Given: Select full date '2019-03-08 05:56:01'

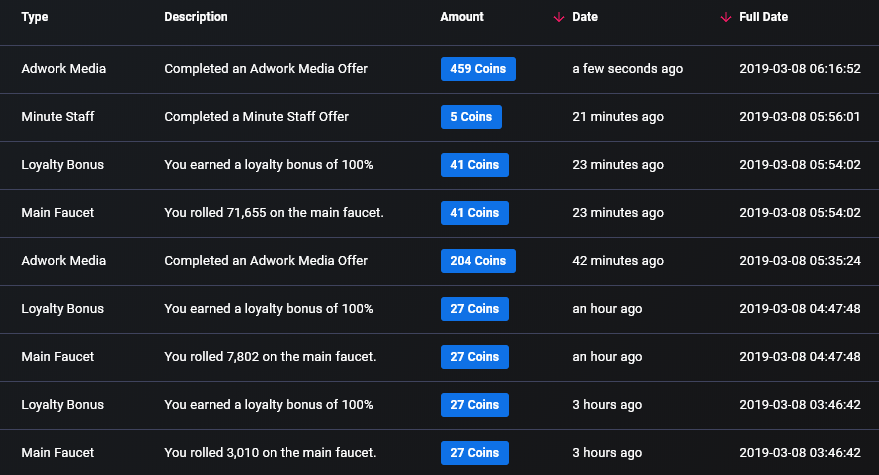Looking at the screenshot, I should click(x=799, y=117).
